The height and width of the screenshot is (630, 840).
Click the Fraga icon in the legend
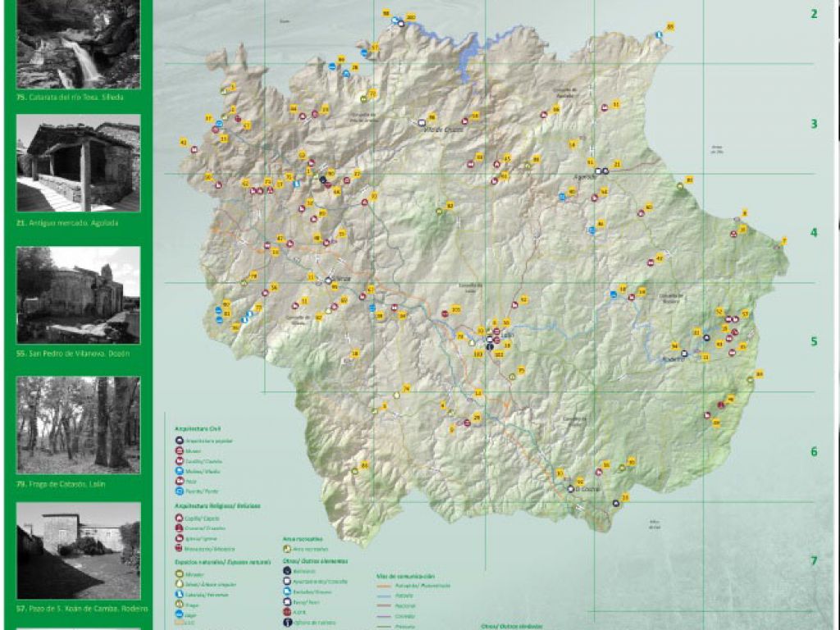179,604
